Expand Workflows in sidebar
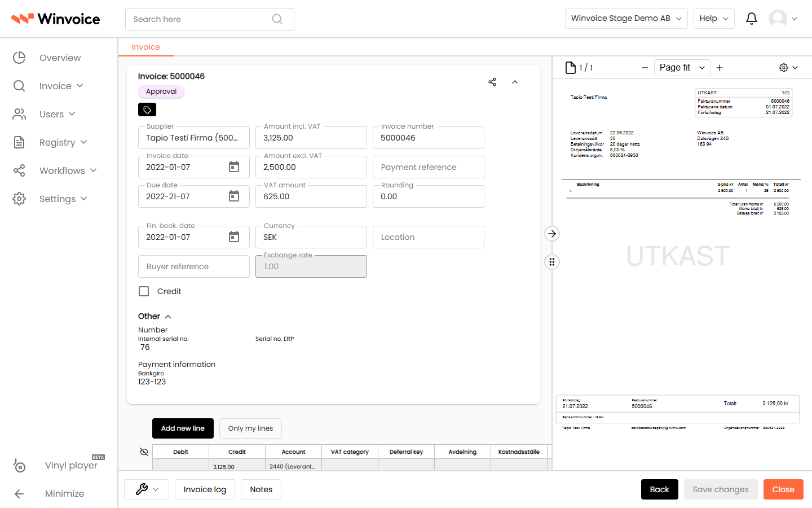The width and height of the screenshot is (812, 508). coord(55,170)
